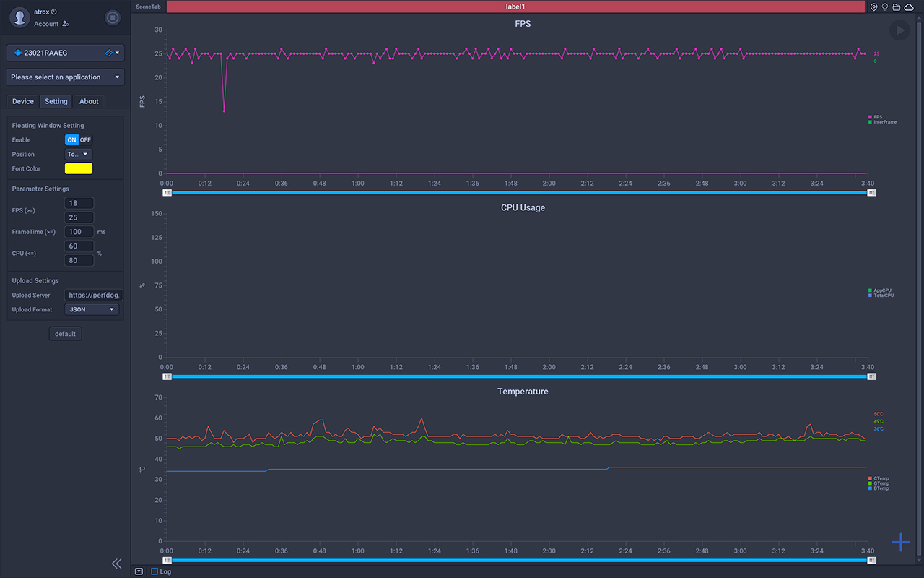Click the cloud upload icon
The image size is (924, 578).
click(x=909, y=7)
